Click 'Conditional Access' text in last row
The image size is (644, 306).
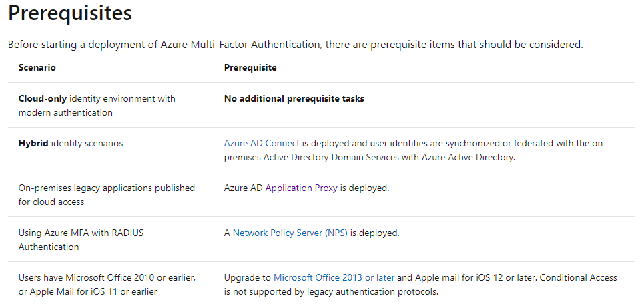coord(579,278)
